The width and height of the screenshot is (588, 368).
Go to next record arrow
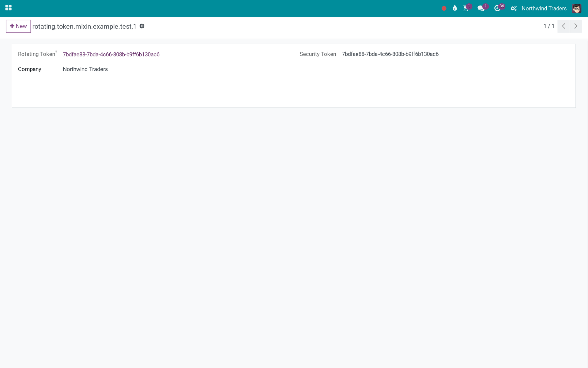click(x=576, y=26)
